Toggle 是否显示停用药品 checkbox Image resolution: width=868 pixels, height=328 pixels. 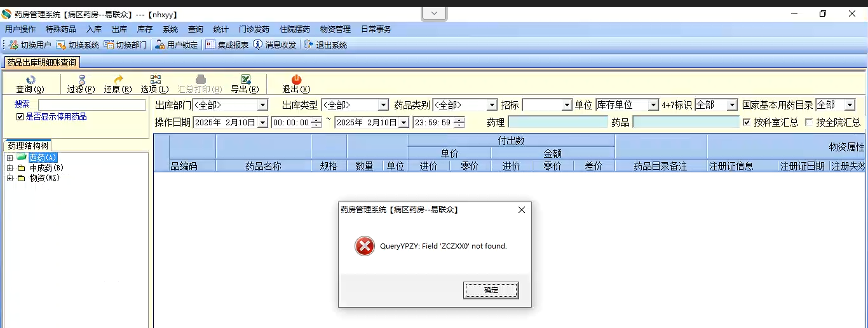tap(20, 117)
